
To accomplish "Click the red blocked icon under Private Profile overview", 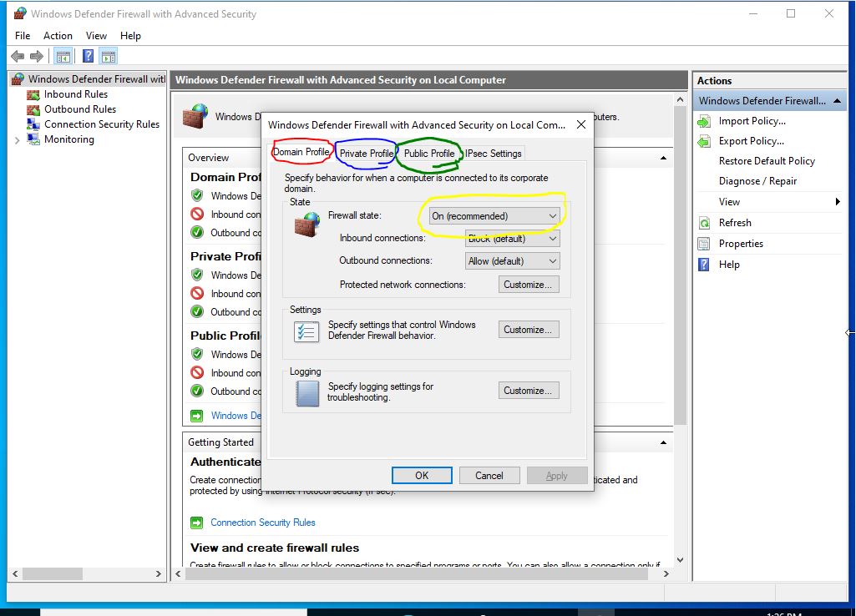I will pyautogui.click(x=197, y=293).
